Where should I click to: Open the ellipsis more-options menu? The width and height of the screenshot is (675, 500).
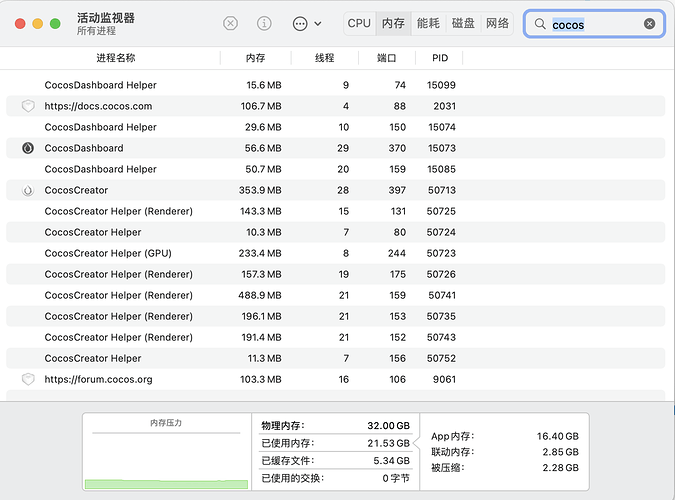click(x=301, y=23)
